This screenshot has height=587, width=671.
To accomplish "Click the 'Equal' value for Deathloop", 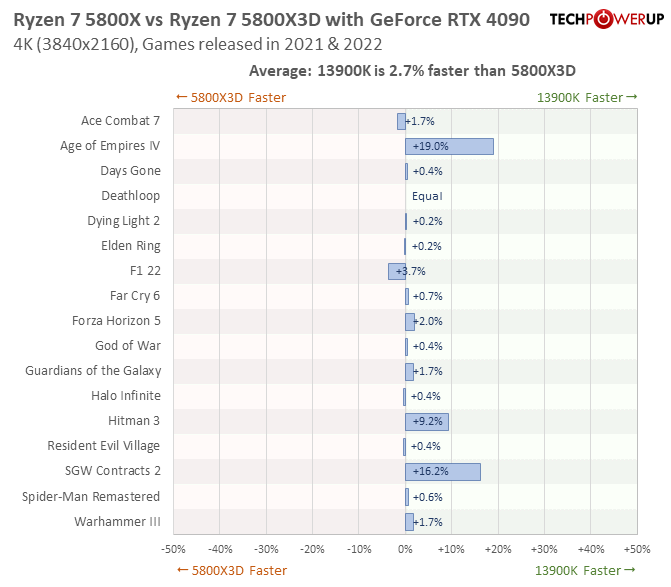I will (427, 196).
